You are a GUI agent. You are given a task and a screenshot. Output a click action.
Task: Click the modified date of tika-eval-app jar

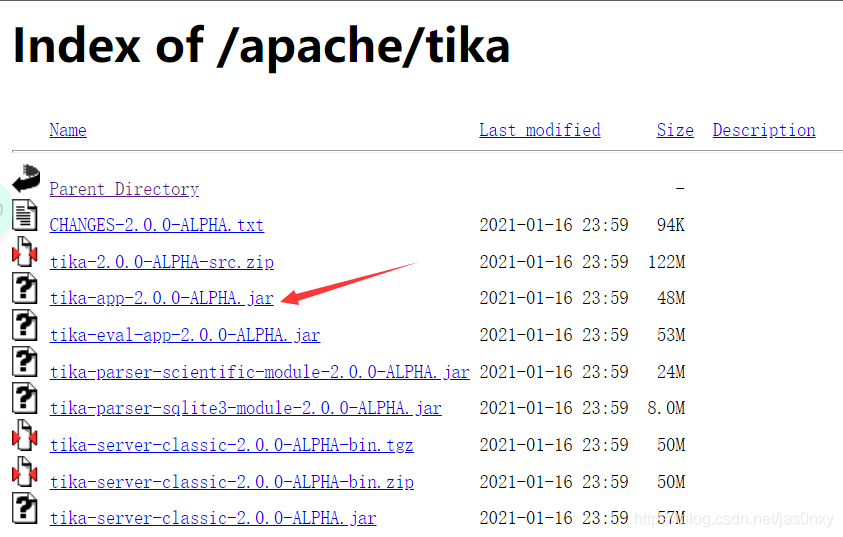[554, 335]
